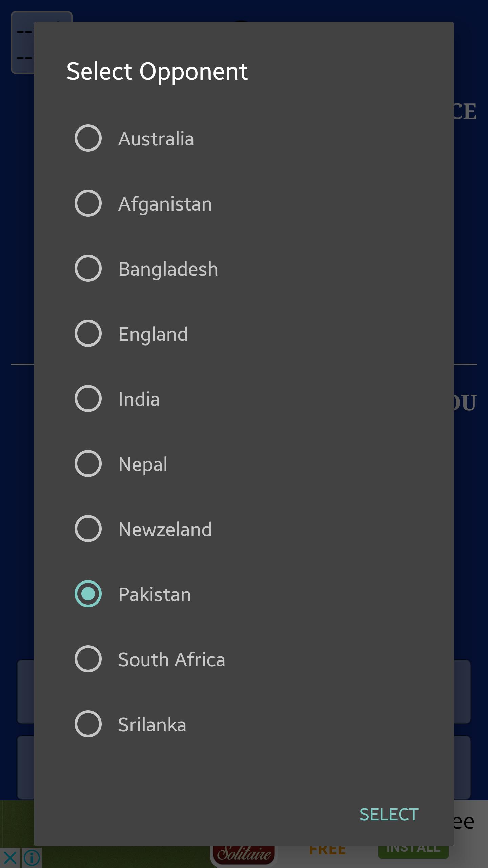Select England radio button
The width and height of the screenshot is (488, 868).
pyautogui.click(x=88, y=333)
